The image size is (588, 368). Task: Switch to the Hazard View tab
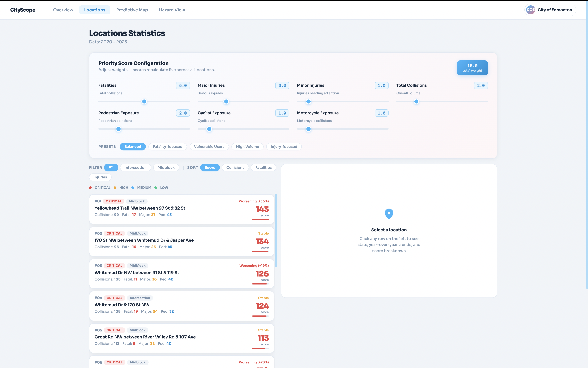[x=172, y=10]
